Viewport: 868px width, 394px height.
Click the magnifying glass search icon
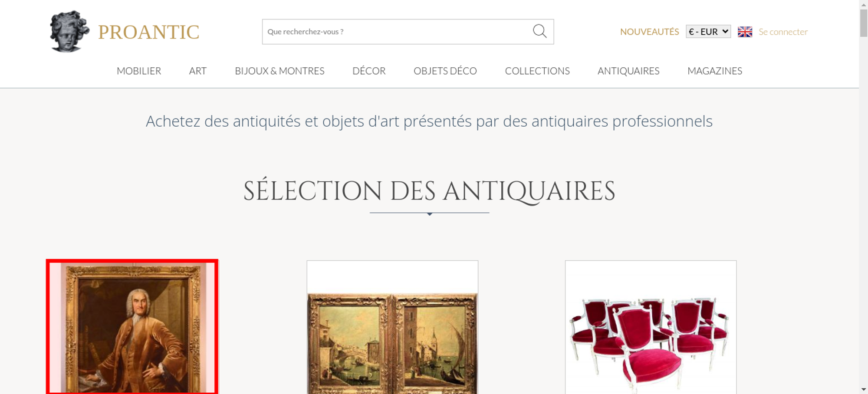tap(539, 31)
